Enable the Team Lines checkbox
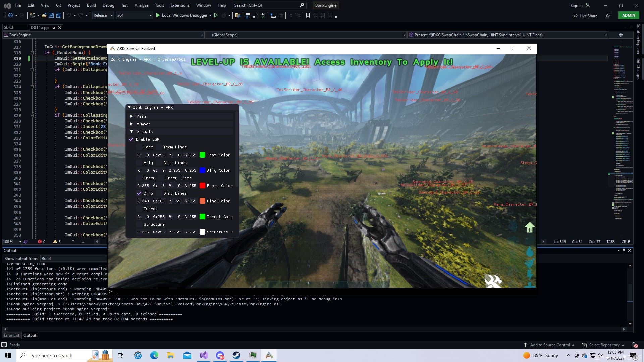This screenshot has width=644, height=362. 159,147
